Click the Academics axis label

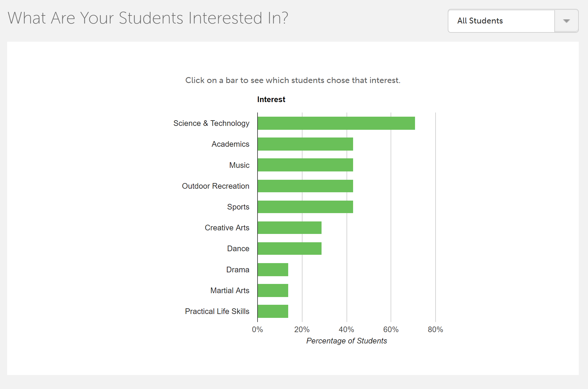tap(230, 144)
